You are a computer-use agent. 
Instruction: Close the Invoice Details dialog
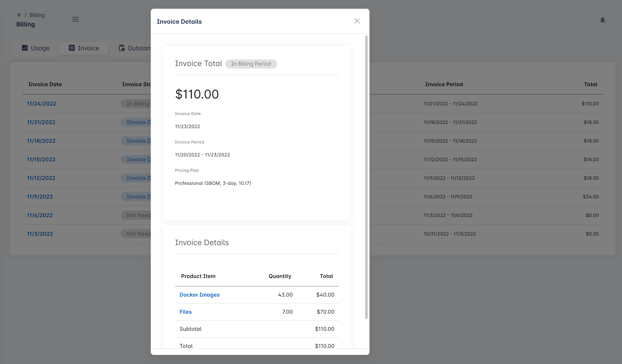tap(357, 21)
